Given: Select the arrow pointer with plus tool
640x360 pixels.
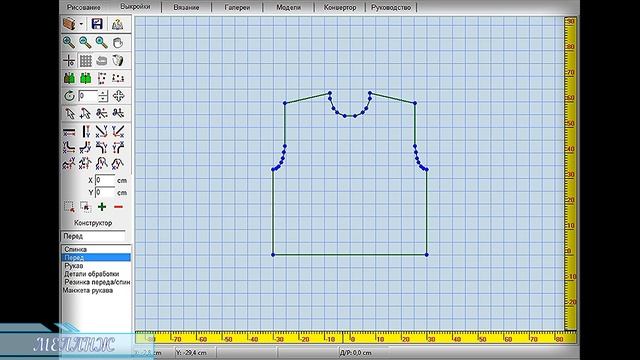Looking at the screenshot, I should 85,113.
